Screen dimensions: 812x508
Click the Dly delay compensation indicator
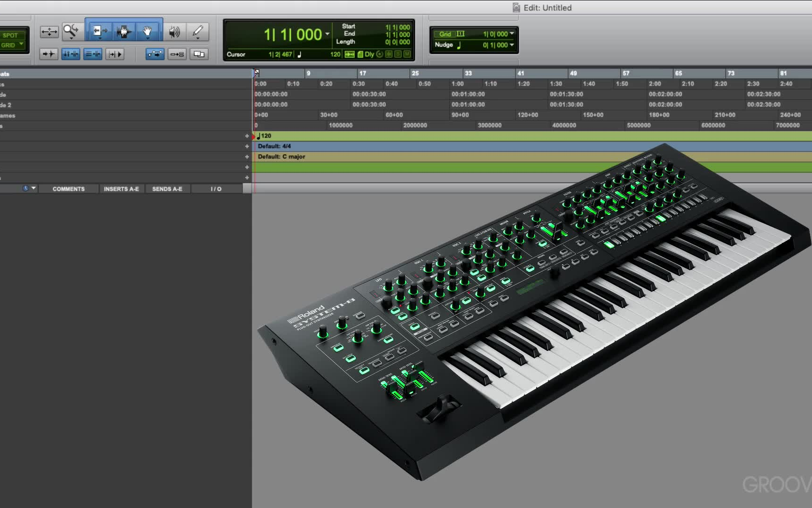[369, 55]
